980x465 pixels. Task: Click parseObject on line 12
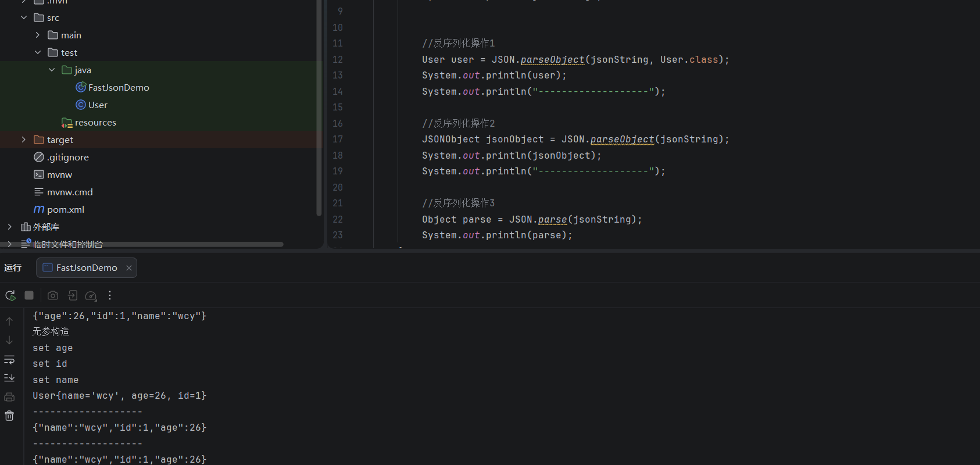pyautogui.click(x=552, y=59)
